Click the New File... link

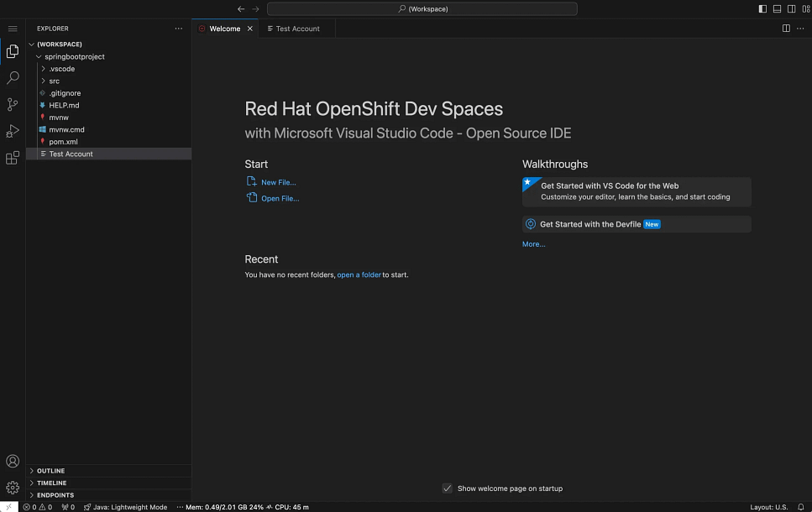click(x=278, y=182)
